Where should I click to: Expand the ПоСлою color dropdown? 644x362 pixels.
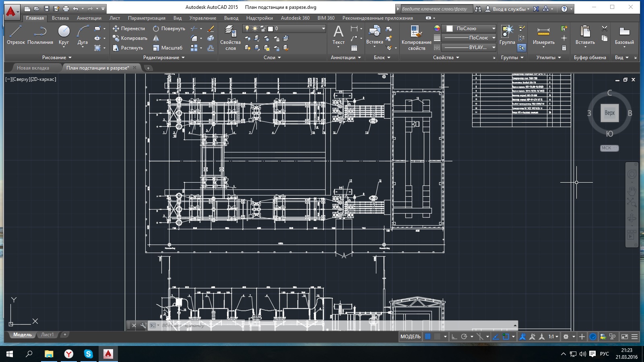469,29
